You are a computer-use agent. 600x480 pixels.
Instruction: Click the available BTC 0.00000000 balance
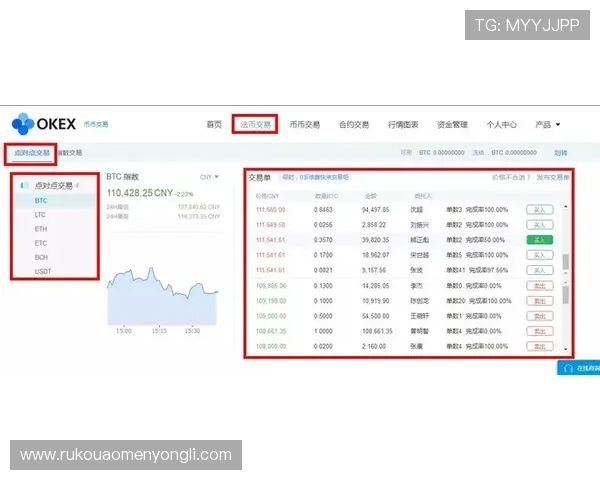click(x=442, y=153)
